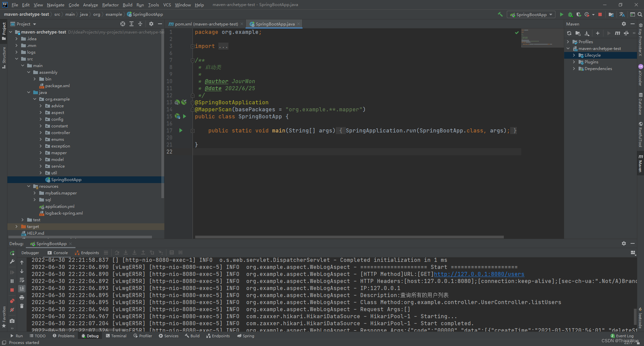Open the http://127.0.0.1:8080/users link

tap(479, 274)
